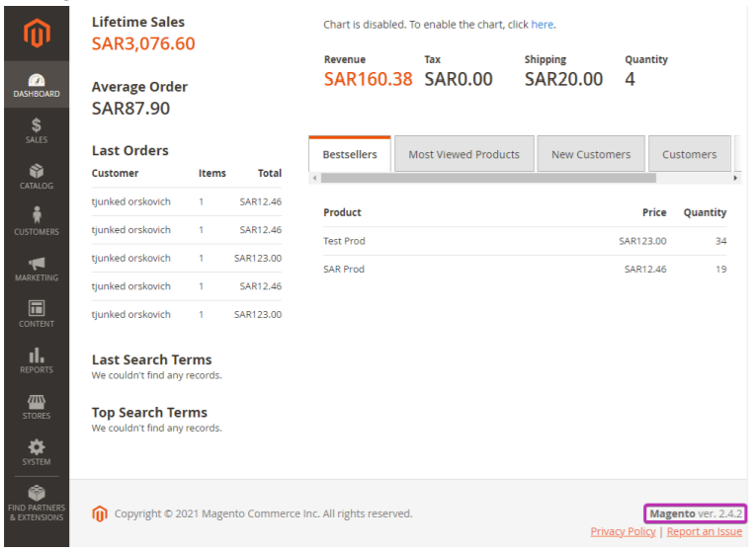The height and width of the screenshot is (552, 756).
Task: Open the System gear icon menu
Action: coord(36,452)
